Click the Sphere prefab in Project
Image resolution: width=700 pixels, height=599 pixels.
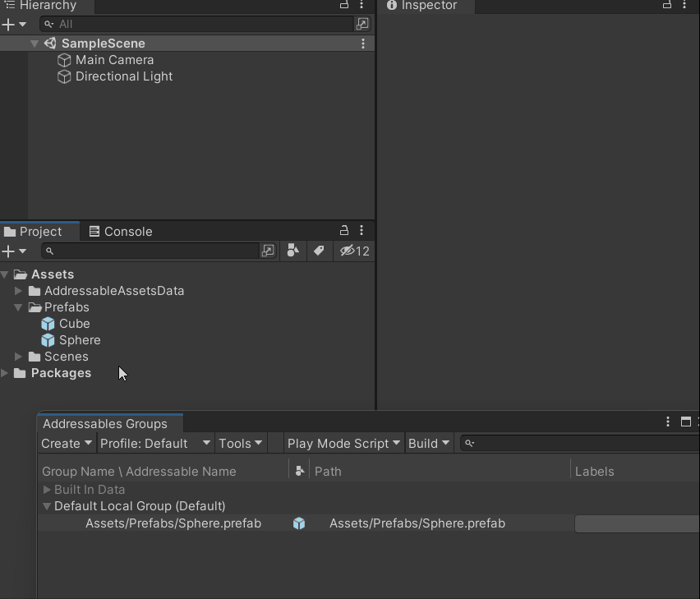coord(80,340)
